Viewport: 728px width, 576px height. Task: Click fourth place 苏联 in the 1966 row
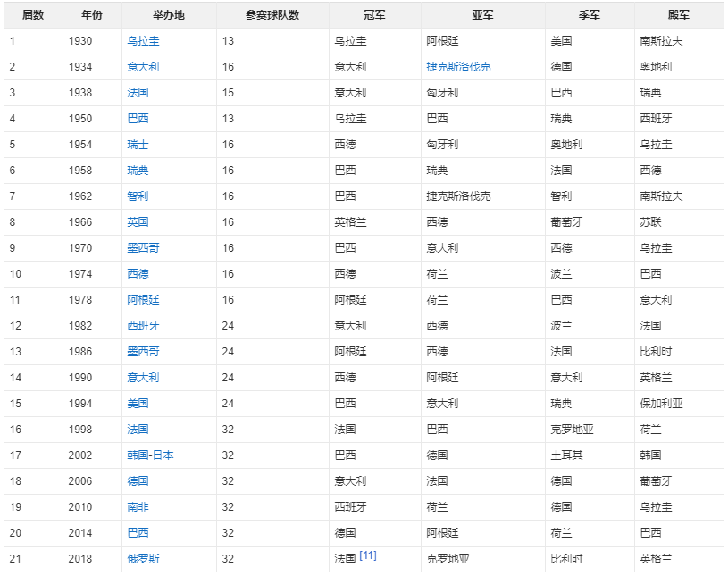tap(650, 221)
